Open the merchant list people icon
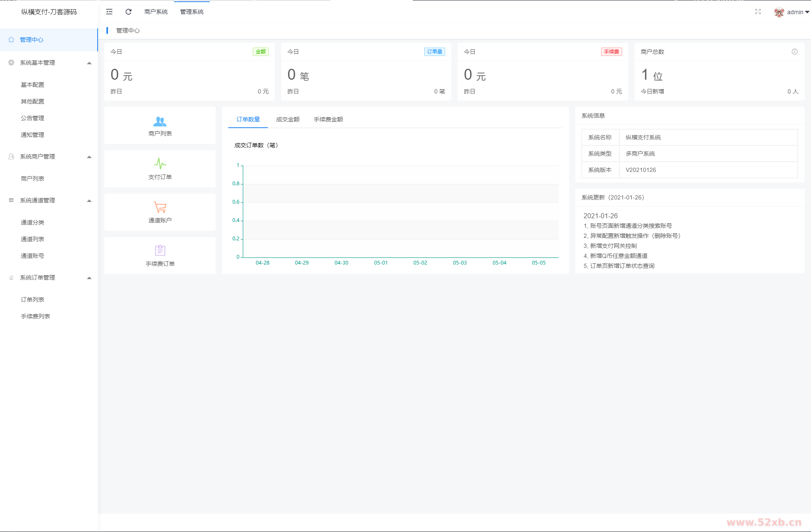 point(160,121)
